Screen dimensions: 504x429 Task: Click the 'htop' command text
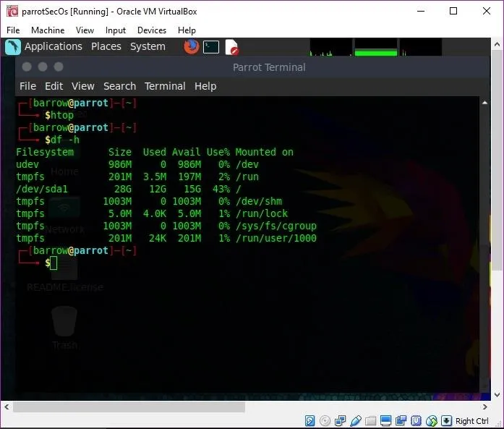click(62, 115)
